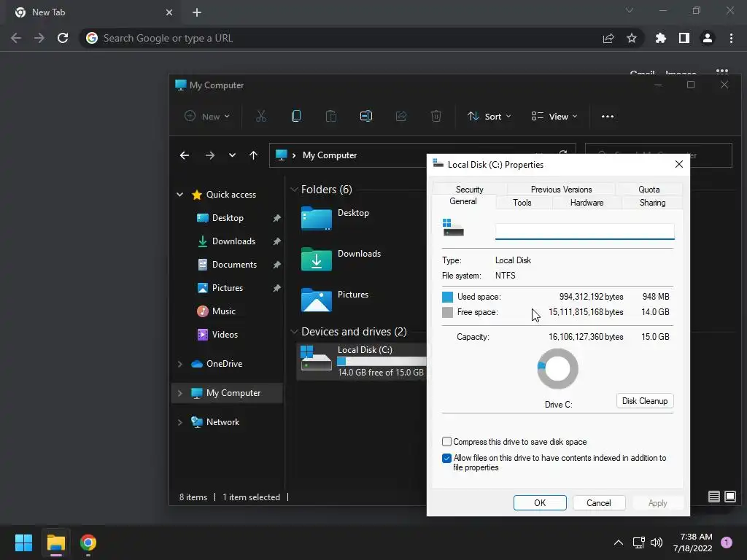The image size is (747, 560).
Task: Show hidden system tray icons
Action: [x=619, y=542]
